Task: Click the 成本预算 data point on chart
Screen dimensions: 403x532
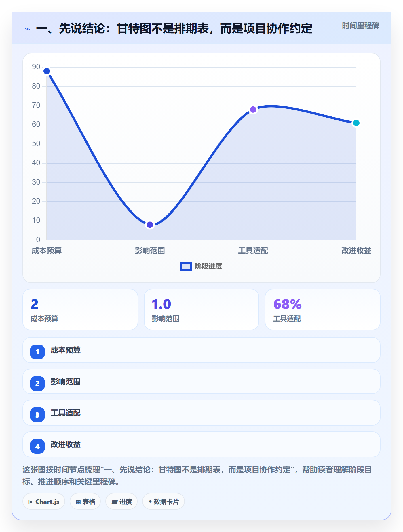Action: click(47, 71)
